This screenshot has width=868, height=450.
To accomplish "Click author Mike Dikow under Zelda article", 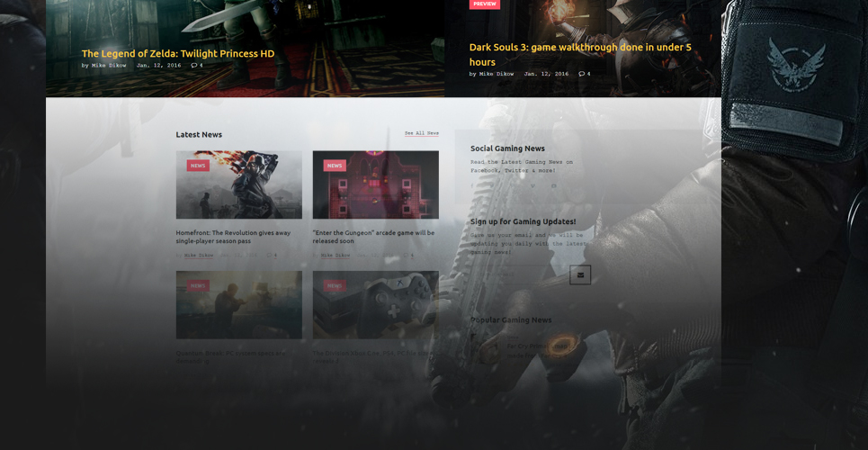I will point(109,66).
